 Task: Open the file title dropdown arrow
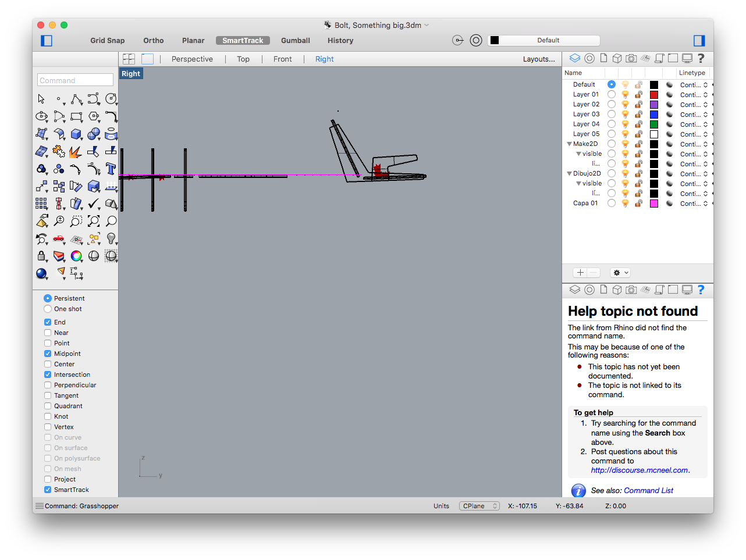(x=427, y=25)
